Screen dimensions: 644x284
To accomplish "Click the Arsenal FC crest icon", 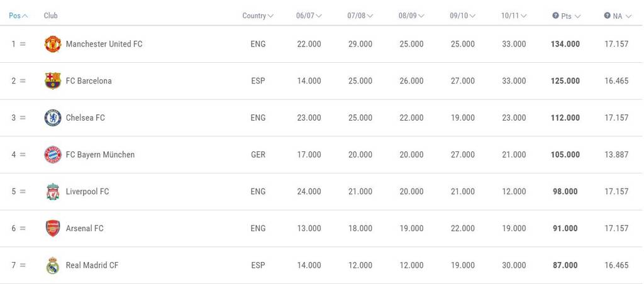I will click(53, 228).
